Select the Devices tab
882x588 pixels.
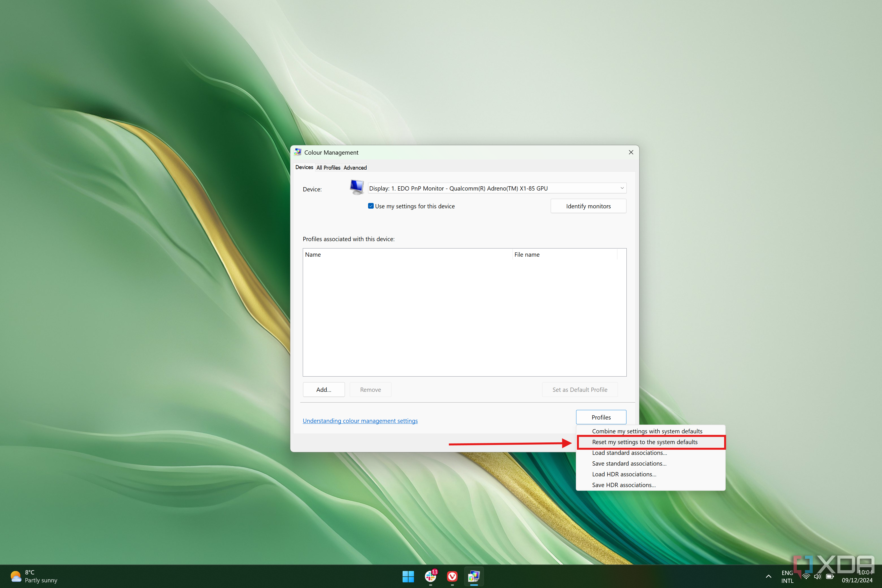(x=304, y=167)
